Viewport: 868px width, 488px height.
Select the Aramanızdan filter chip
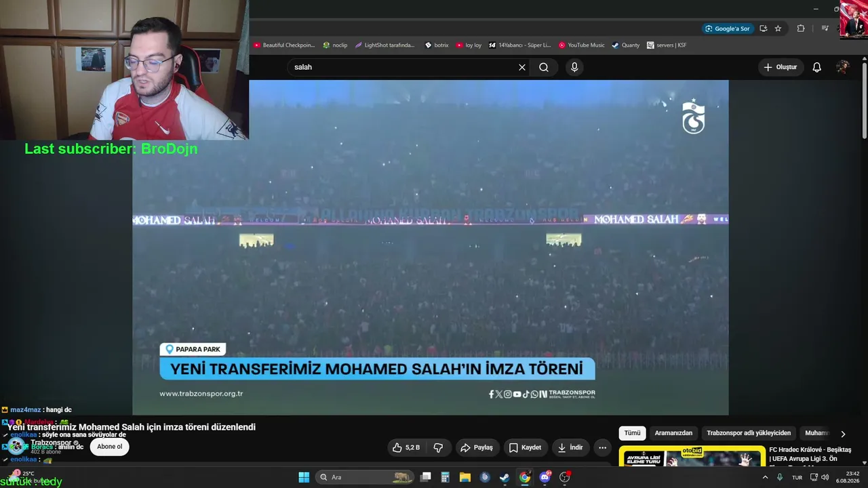[x=673, y=433]
